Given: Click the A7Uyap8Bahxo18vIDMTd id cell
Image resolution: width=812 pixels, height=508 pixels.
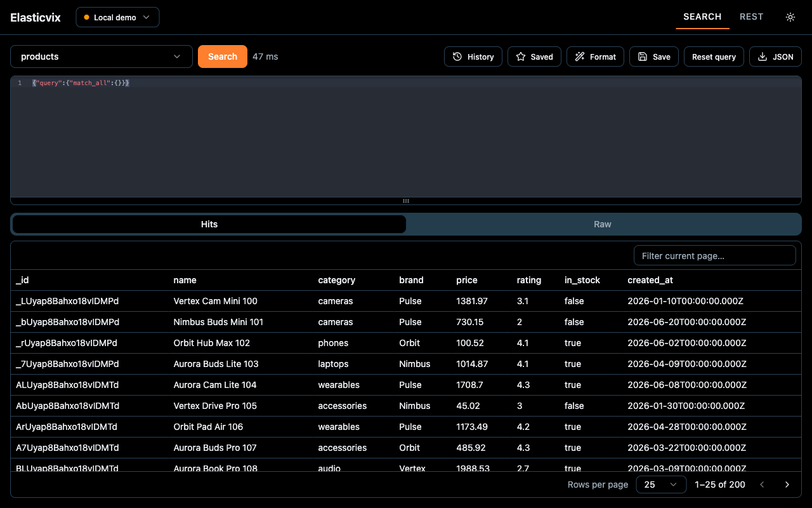Looking at the screenshot, I should (67, 448).
